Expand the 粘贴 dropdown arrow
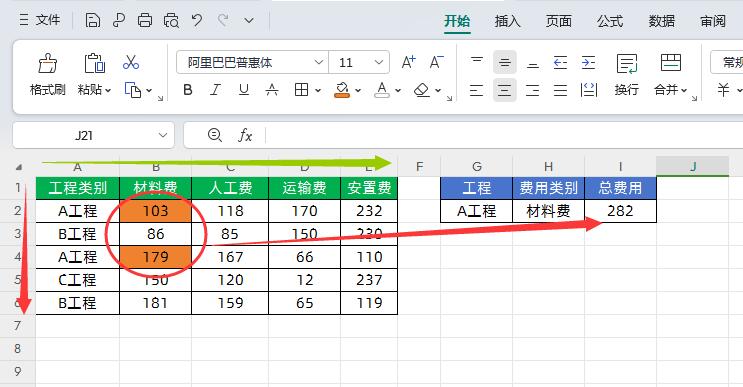743x387 pixels. [108, 90]
